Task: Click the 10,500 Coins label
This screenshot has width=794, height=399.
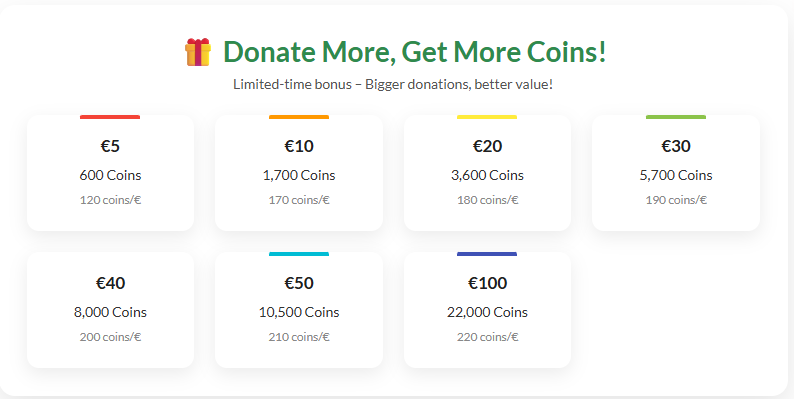Action: click(x=299, y=312)
